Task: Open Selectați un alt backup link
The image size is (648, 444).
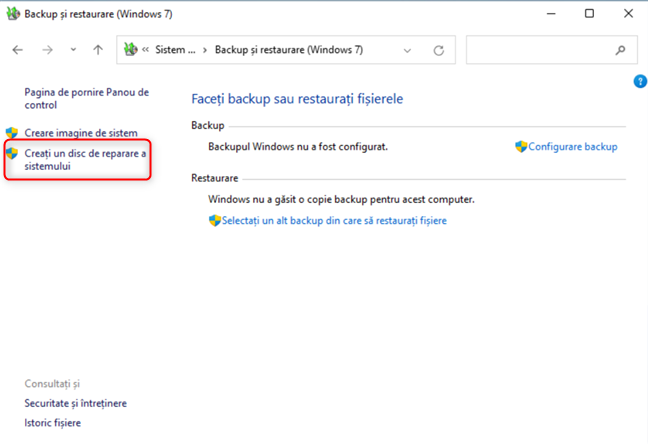Action: pyautogui.click(x=334, y=221)
